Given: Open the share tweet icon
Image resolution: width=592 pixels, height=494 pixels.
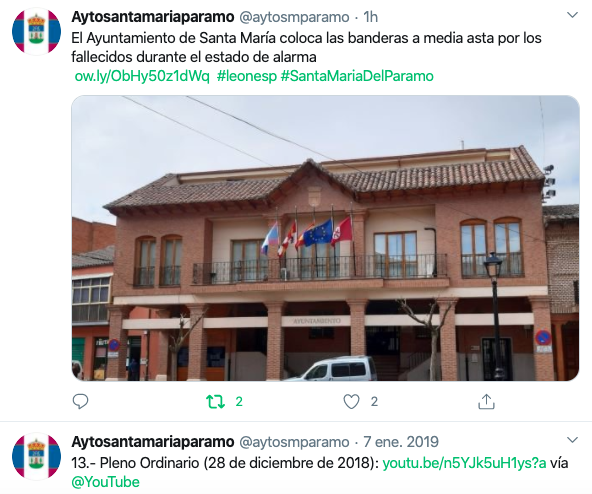Looking at the screenshot, I should pos(486,401).
